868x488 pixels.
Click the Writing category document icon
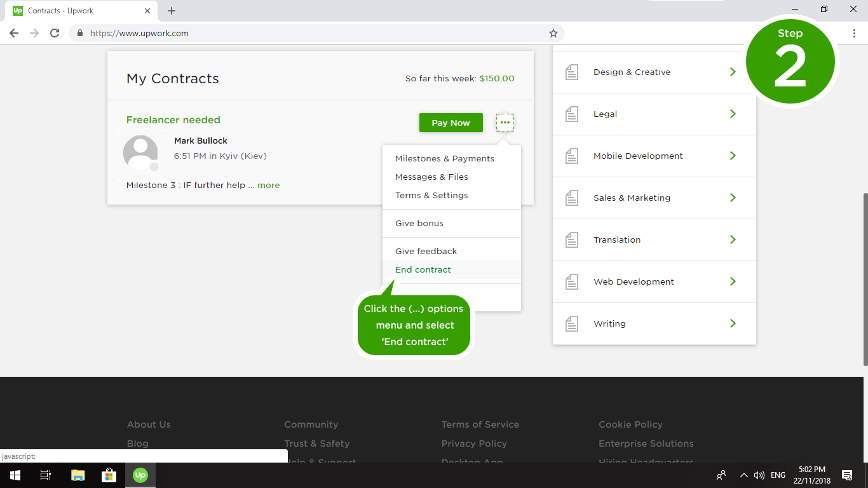tap(572, 323)
